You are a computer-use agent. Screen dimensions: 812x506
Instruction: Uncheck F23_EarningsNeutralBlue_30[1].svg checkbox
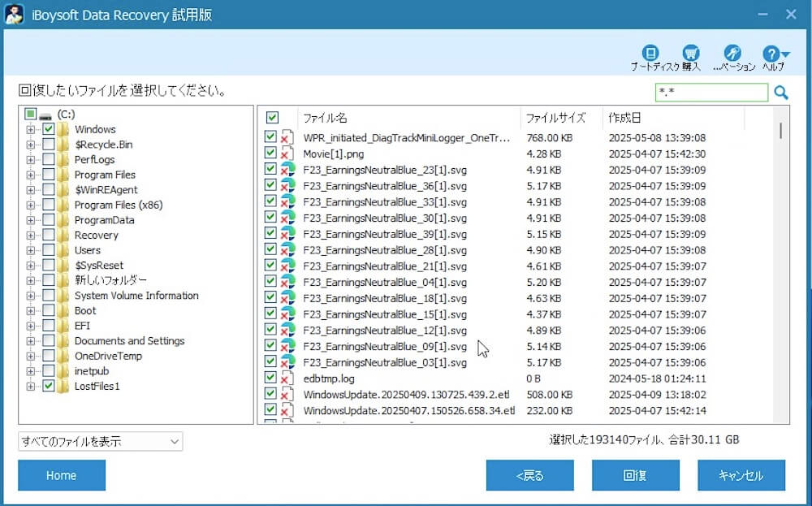(270, 217)
